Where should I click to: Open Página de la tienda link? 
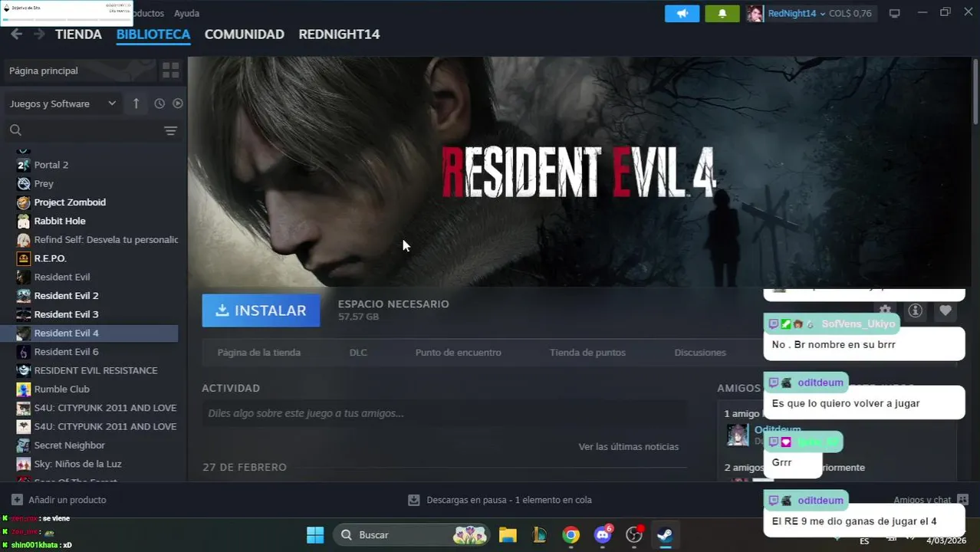click(x=259, y=353)
